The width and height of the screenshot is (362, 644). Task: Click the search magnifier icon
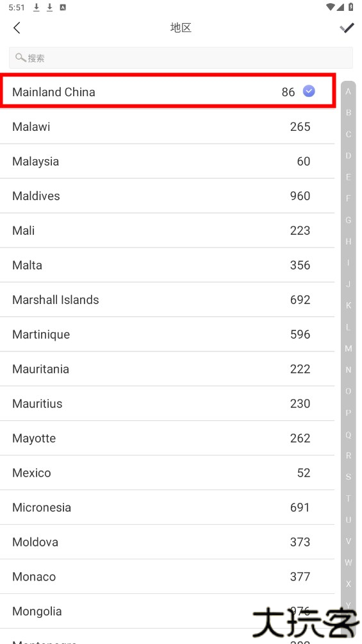(21, 58)
